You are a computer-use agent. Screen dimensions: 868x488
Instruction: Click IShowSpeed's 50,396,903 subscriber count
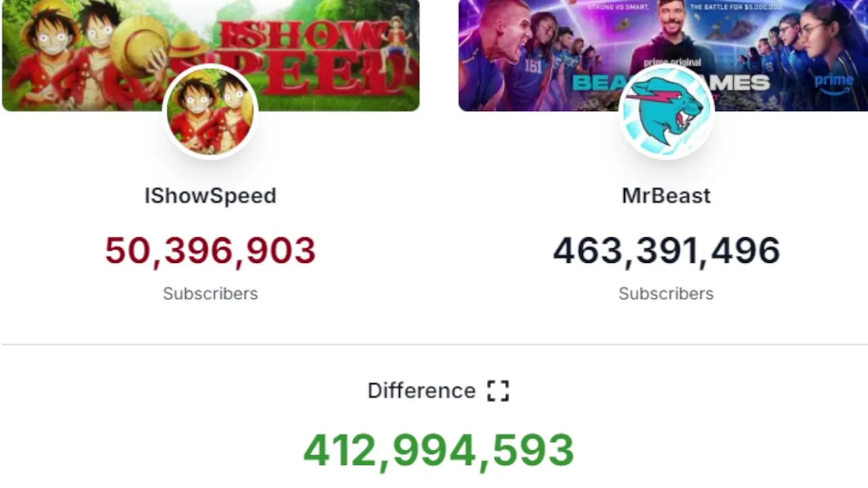pyautogui.click(x=210, y=251)
